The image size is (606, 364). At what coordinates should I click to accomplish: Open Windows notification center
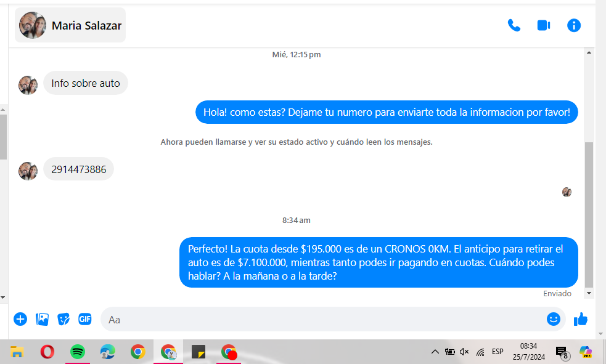pos(562,352)
